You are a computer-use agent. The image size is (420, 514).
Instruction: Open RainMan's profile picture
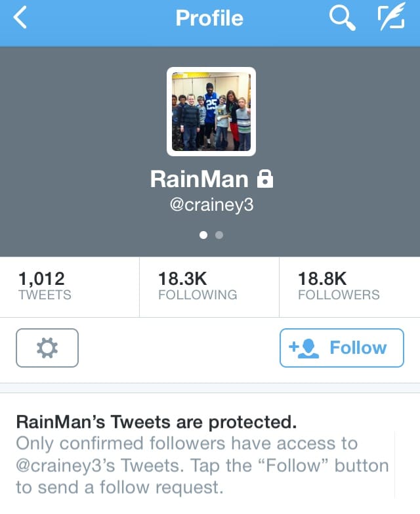pos(211,112)
